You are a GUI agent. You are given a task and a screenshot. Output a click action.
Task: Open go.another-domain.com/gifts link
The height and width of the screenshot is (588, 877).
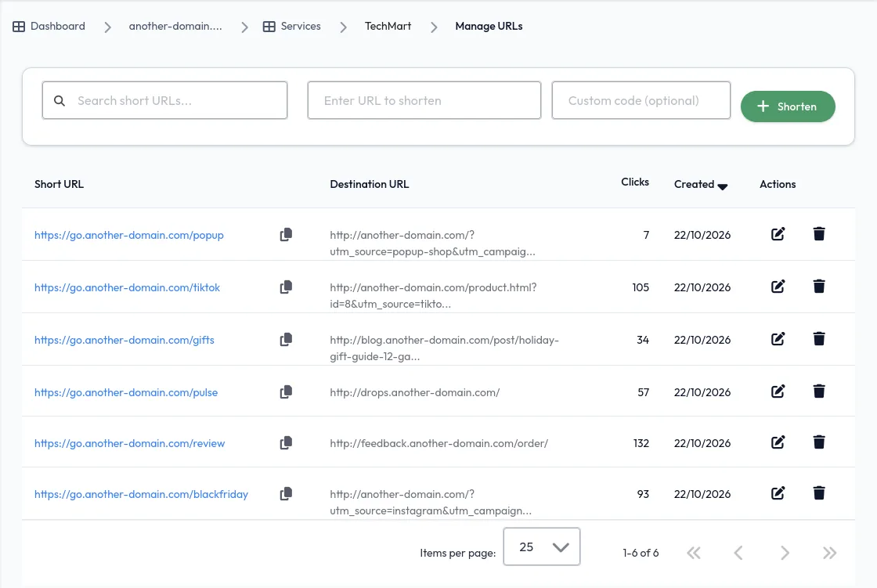[x=125, y=340]
